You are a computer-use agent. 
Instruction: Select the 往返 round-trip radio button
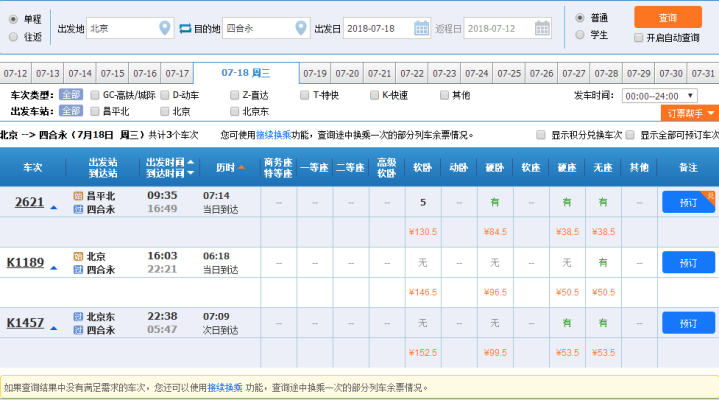point(13,36)
